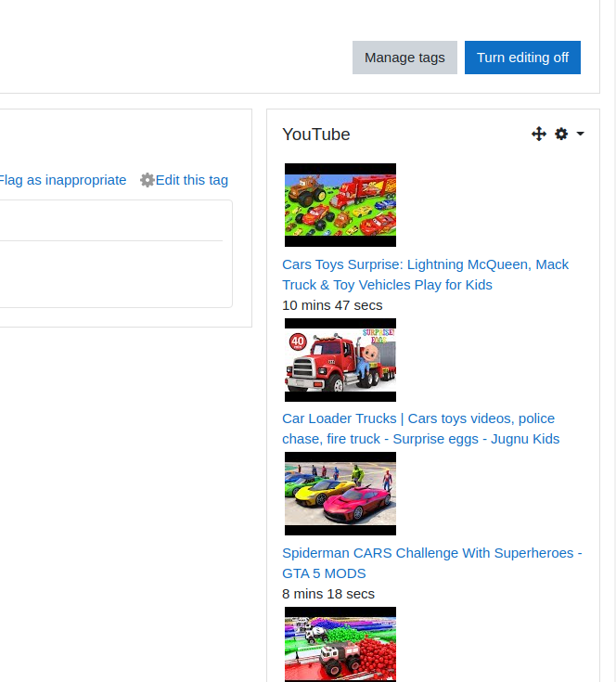
Task: Open YouTube block actions gear icon
Action: 561,134
